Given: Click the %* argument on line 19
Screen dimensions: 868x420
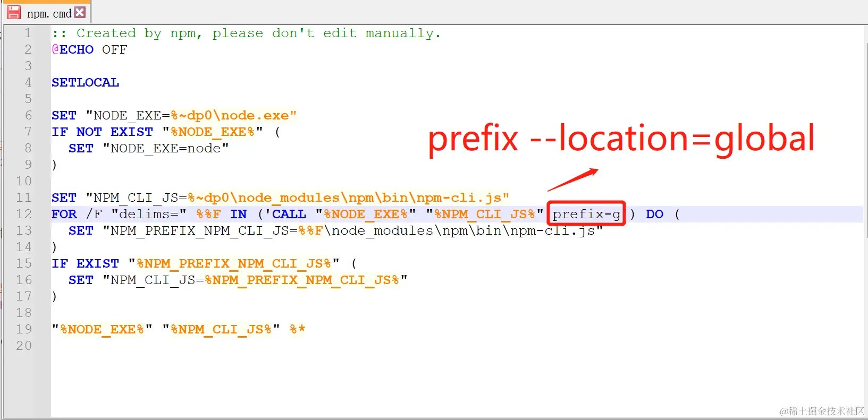Looking at the screenshot, I should (298, 329).
